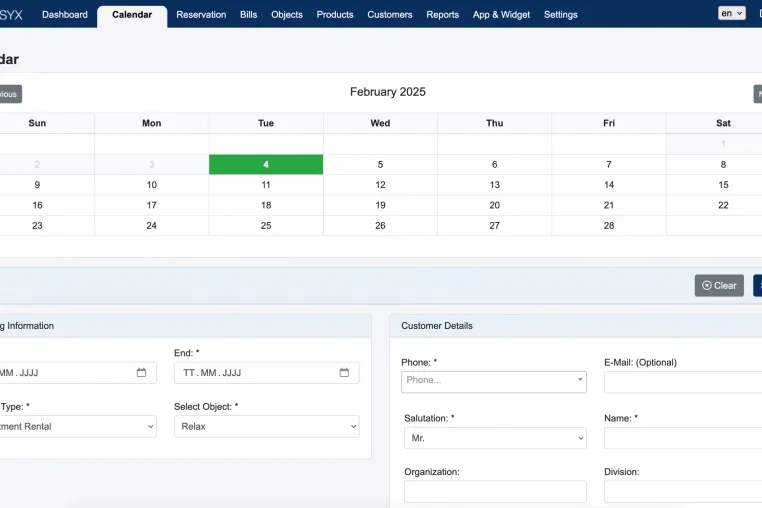Open the End date calendar picker icon
The height and width of the screenshot is (508, 762).
pyautogui.click(x=344, y=373)
